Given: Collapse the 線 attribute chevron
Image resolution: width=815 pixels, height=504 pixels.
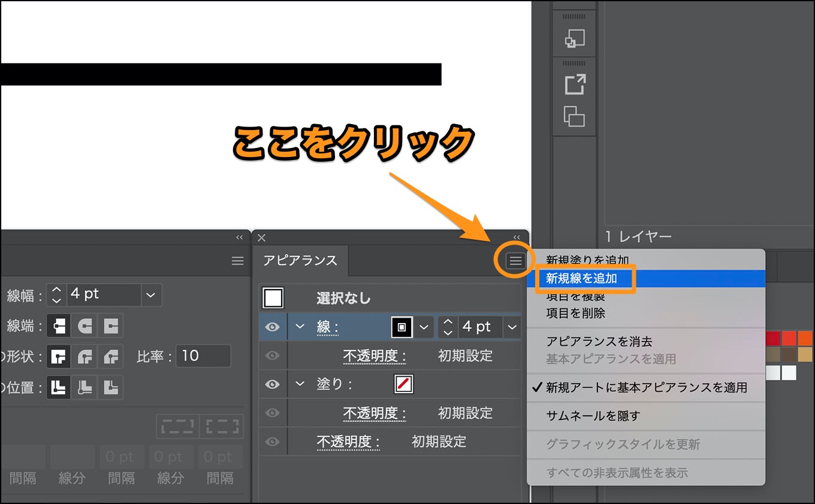Looking at the screenshot, I should click(300, 327).
